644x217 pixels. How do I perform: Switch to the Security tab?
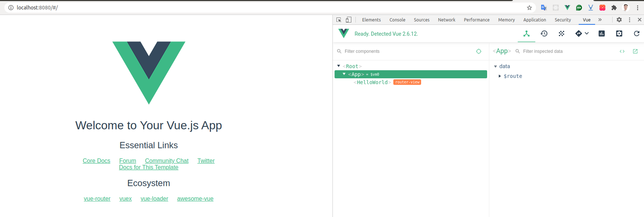tap(562, 20)
